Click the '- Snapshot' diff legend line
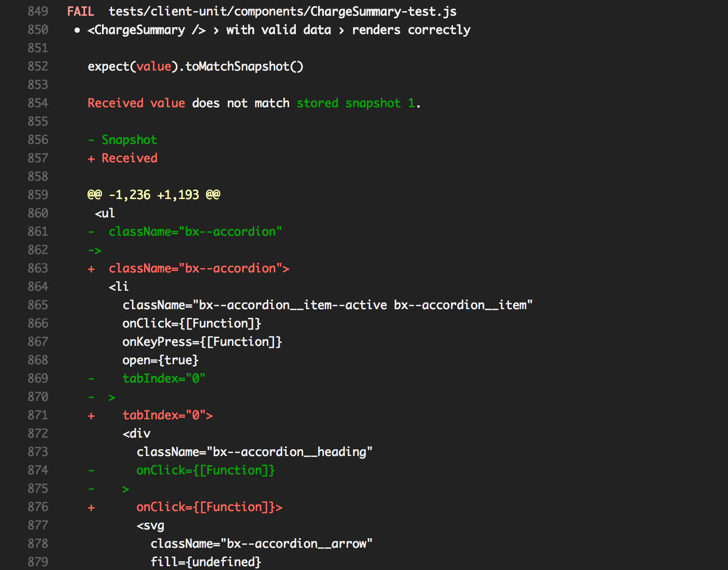728x570 pixels. (x=123, y=140)
